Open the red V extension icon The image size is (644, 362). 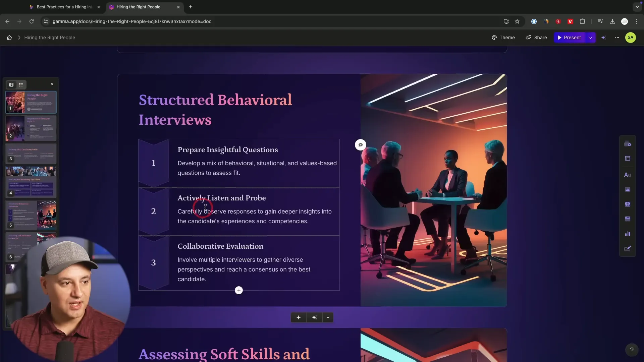click(x=570, y=21)
